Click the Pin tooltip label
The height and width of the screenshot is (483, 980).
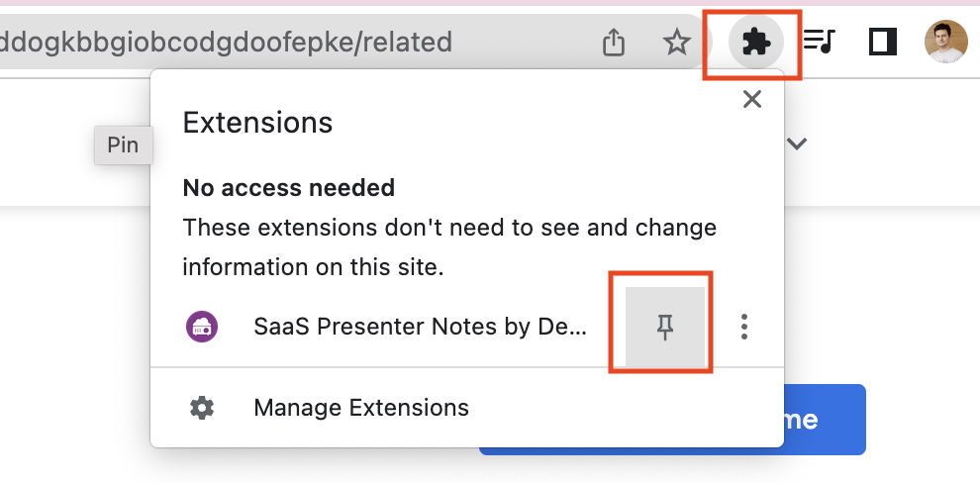pos(123,145)
